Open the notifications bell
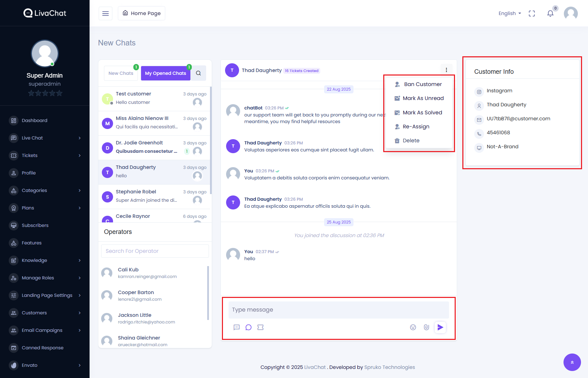588x378 pixels. pyautogui.click(x=550, y=14)
